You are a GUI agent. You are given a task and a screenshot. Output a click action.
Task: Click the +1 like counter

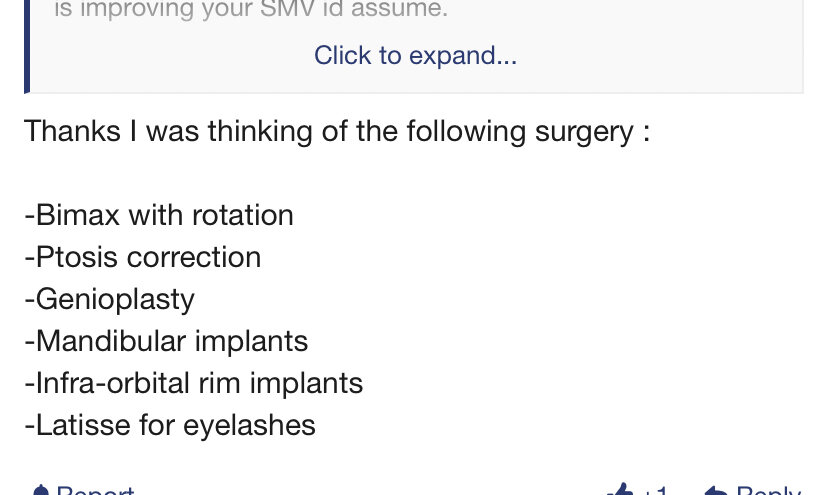[655, 491]
